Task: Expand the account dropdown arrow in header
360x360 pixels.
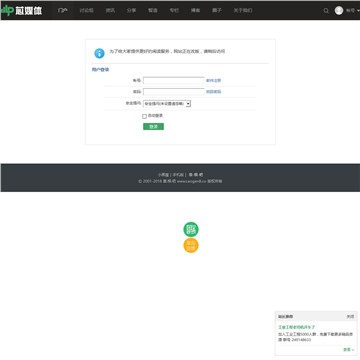Action: tap(358, 11)
